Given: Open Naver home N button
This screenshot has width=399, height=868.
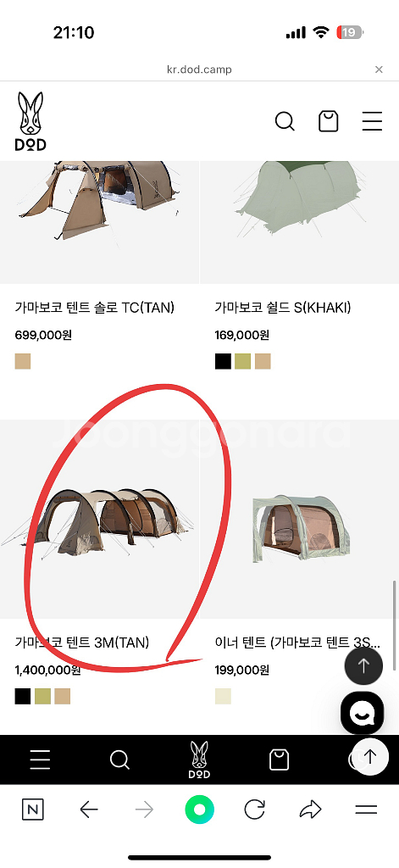Looking at the screenshot, I should pyautogui.click(x=33, y=810).
